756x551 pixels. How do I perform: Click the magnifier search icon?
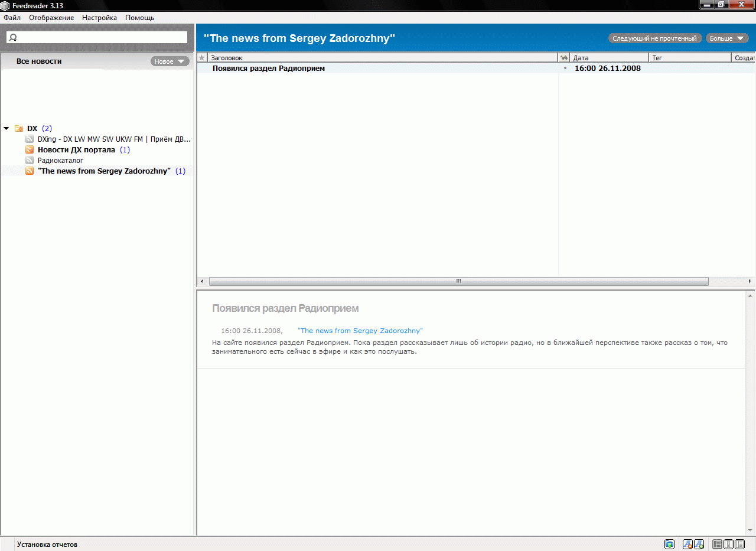[x=14, y=38]
